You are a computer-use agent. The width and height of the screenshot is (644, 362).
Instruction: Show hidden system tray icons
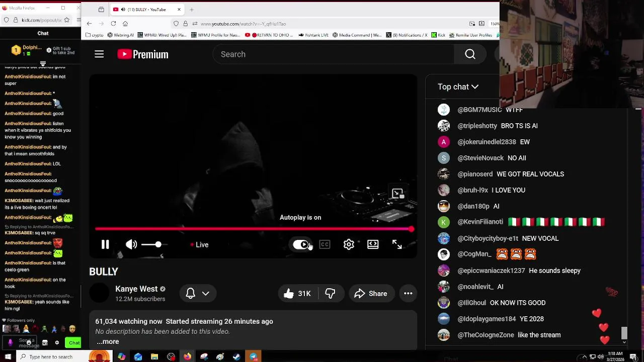pos(584,357)
